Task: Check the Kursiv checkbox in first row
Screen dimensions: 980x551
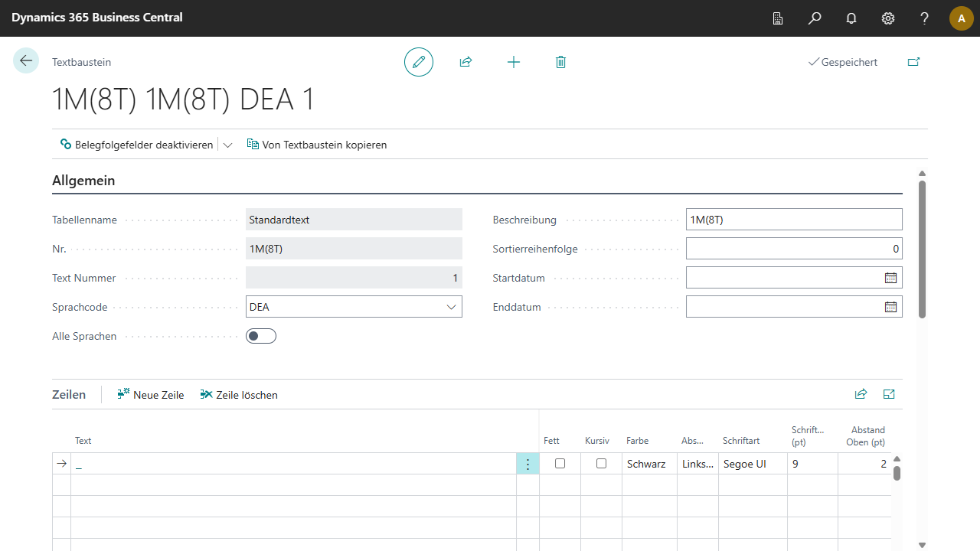Action: (x=601, y=464)
